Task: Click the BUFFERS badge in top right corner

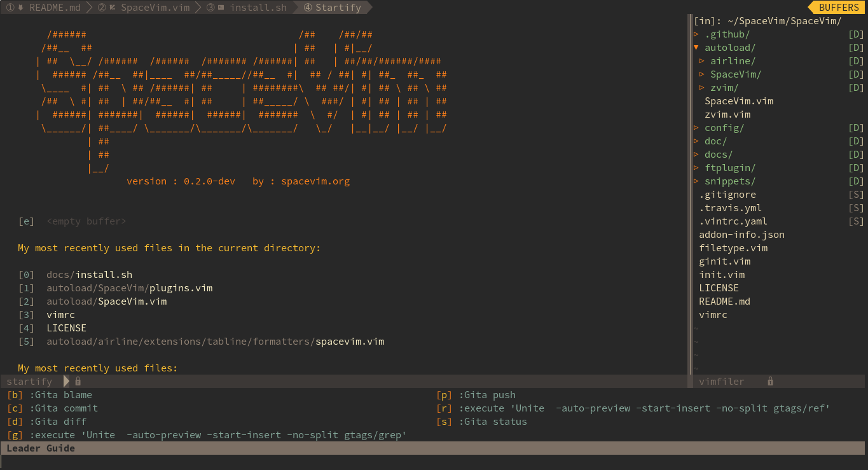Action: coord(837,7)
